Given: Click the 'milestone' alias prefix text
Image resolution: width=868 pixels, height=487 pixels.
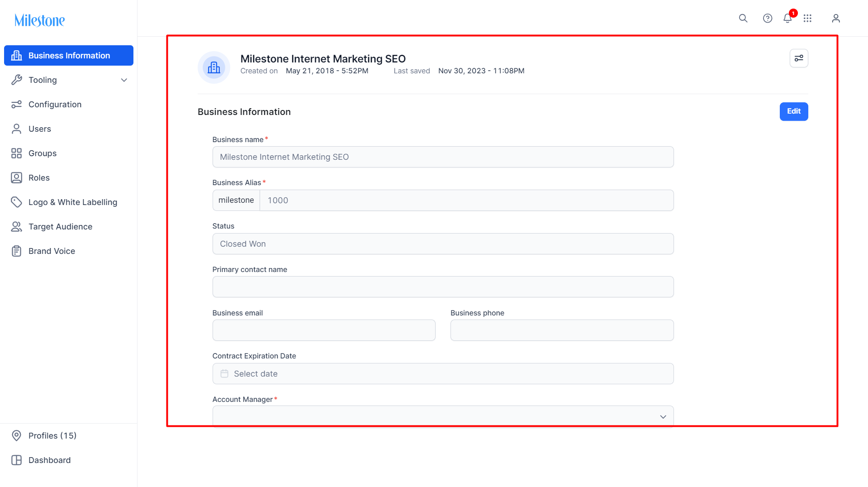Looking at the screenshot, I should 236,201.
